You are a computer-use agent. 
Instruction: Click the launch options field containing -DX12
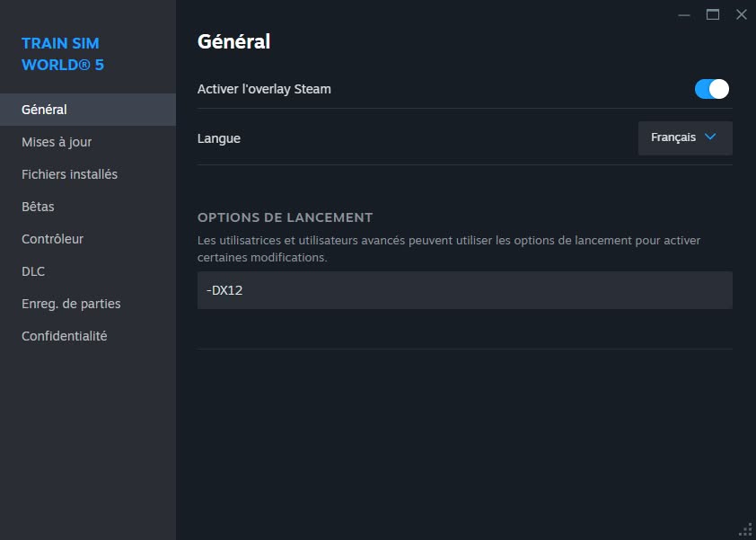pyautogui.click(x=465, y=290)
